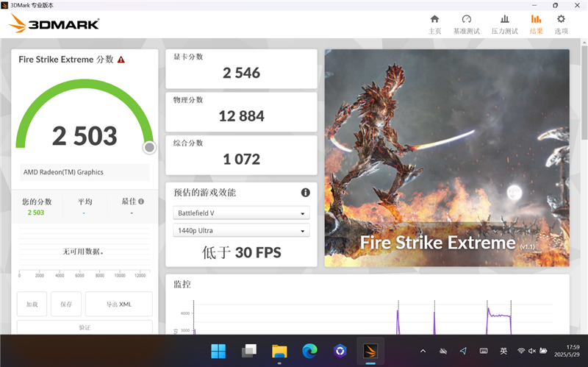
Task: Click the 综合分数 1 072 score card
Action: pyautogui.click(x=241, y=155)
